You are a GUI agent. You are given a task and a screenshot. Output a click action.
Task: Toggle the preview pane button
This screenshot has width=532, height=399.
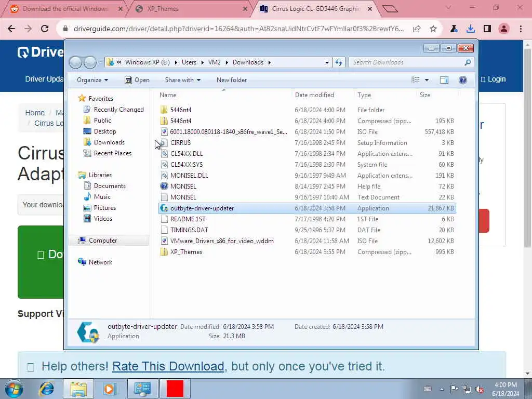444,80
